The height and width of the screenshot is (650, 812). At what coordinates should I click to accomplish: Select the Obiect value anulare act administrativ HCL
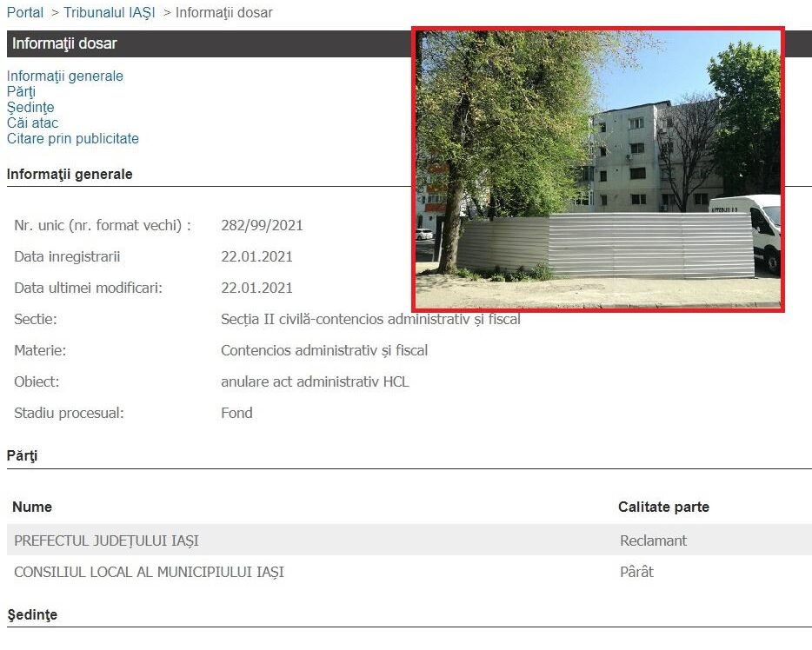click(315, 382)
